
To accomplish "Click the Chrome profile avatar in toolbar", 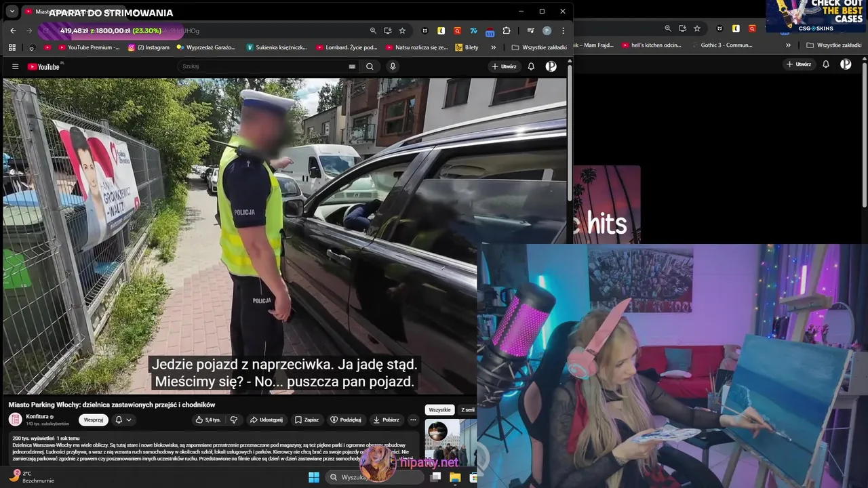I will click(547, 30).
